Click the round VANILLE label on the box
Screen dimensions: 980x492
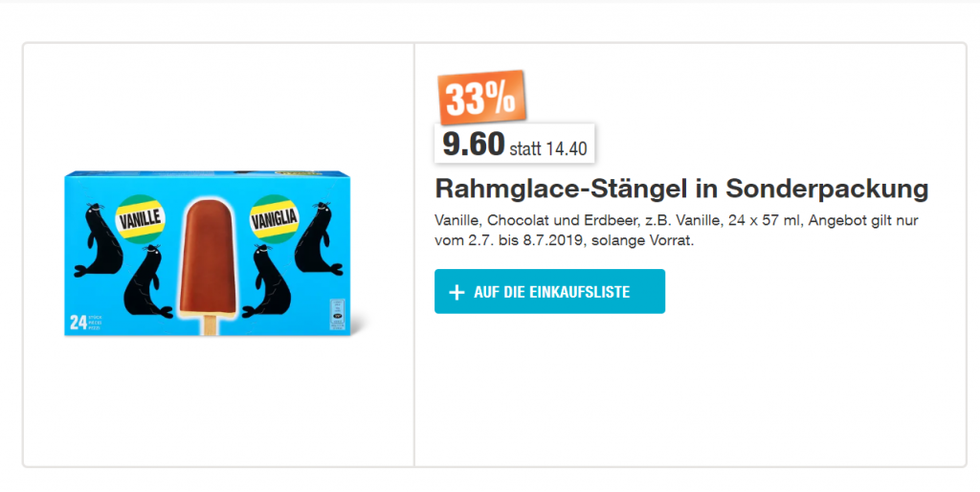click(140, 219)
